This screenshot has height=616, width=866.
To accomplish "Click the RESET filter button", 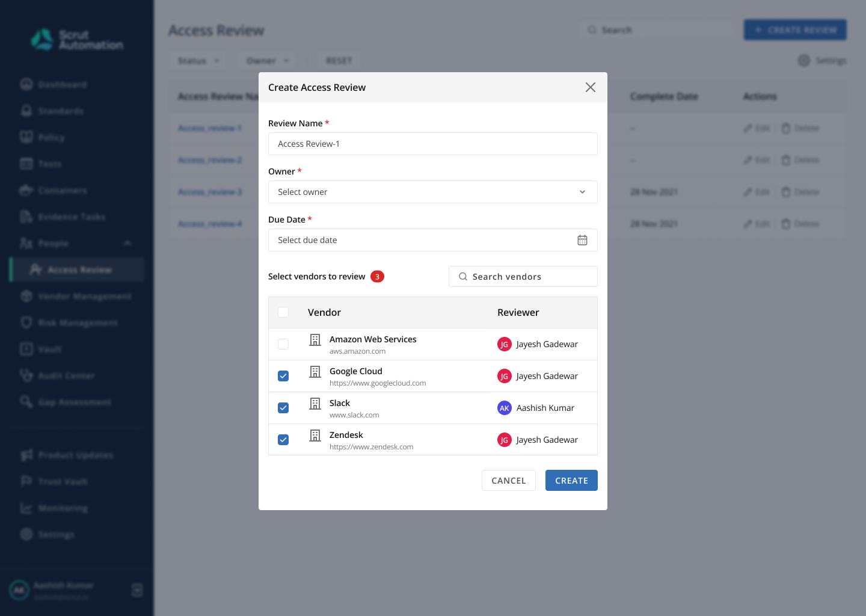I will [x=339, y=61].
